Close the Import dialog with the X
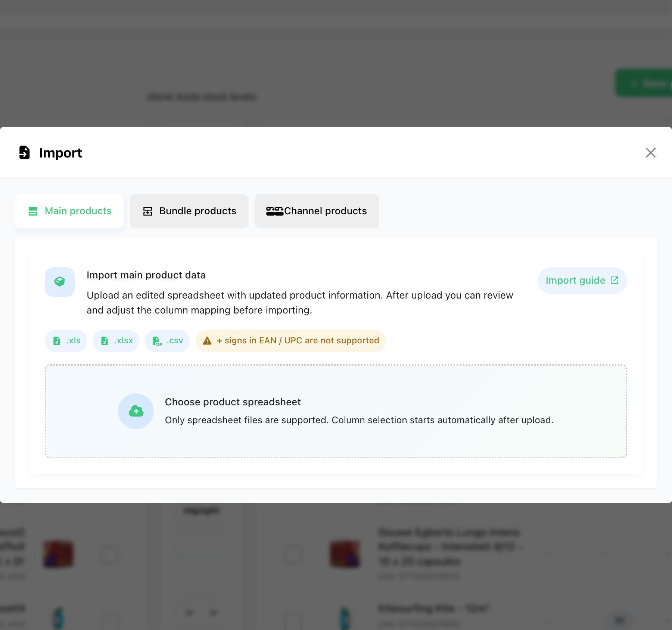 click(x=651, y=153)
